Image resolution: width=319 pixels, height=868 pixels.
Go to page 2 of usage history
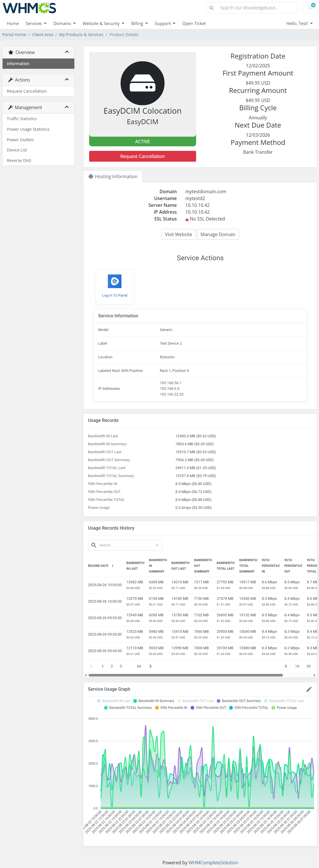112,666
